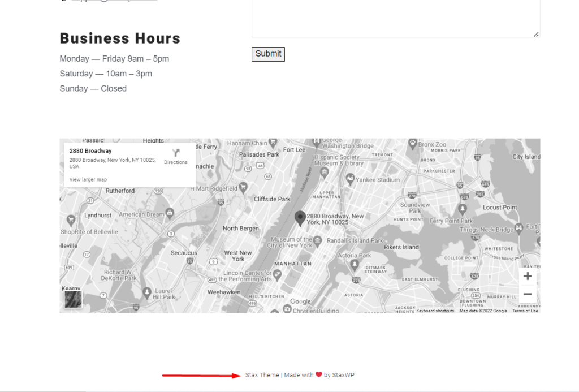Click the Randall's Island Park label
This screenshot has height=392, width=579.
coord(355,240)
